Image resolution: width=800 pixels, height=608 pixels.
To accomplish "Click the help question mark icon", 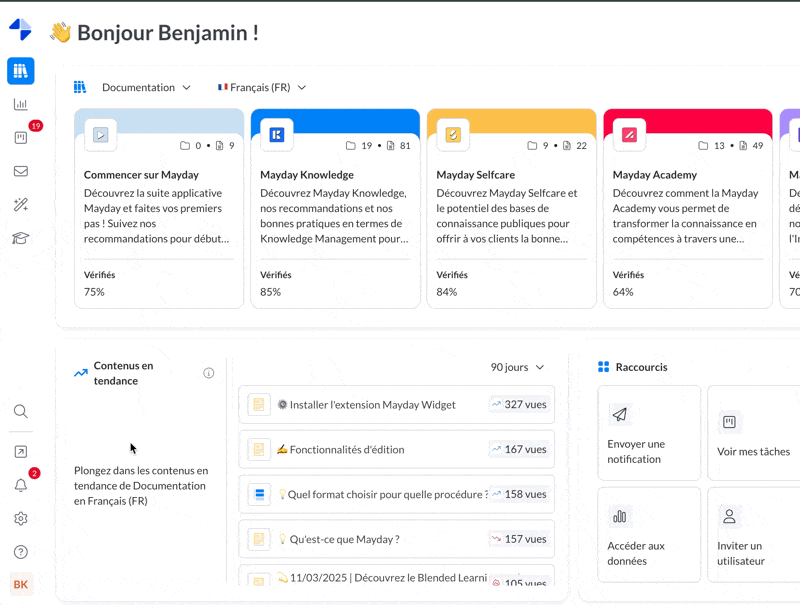I will click(x=21, y=552).
